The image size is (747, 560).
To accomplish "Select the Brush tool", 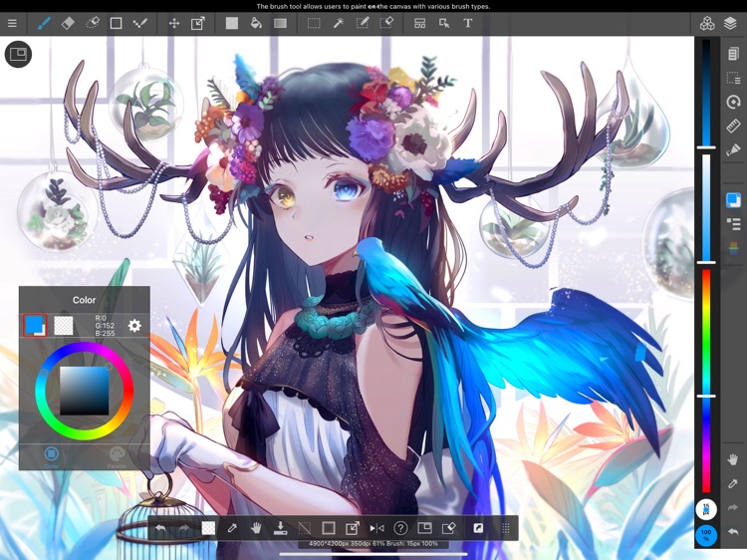I will coord(44,23).
